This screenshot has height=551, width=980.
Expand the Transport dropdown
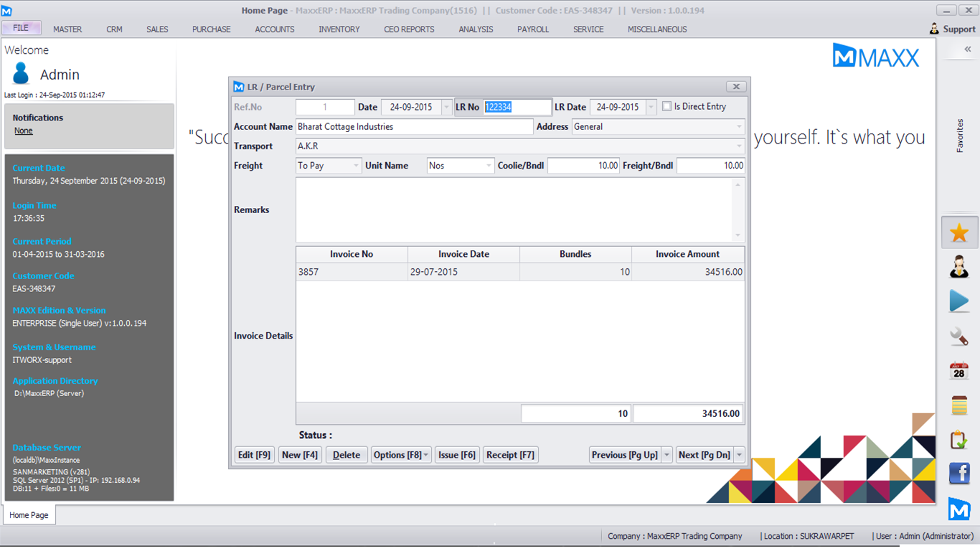pyautogui.click(x=739, y=146)
